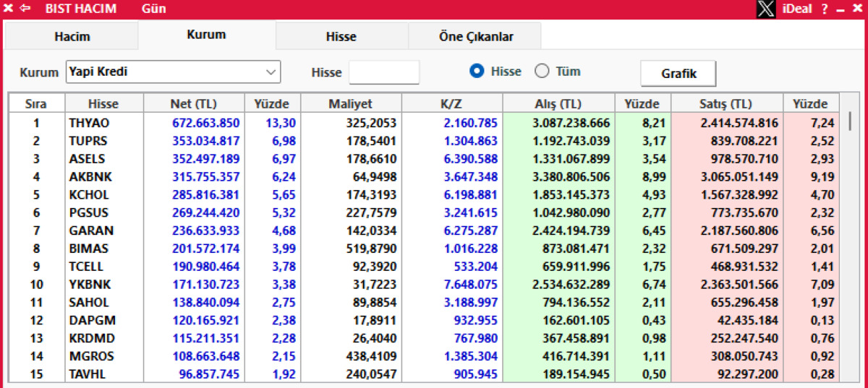Click net value 353.034.817
Image resolution: width=868 pixels, height=388 pixels.
tap(205, 141)
